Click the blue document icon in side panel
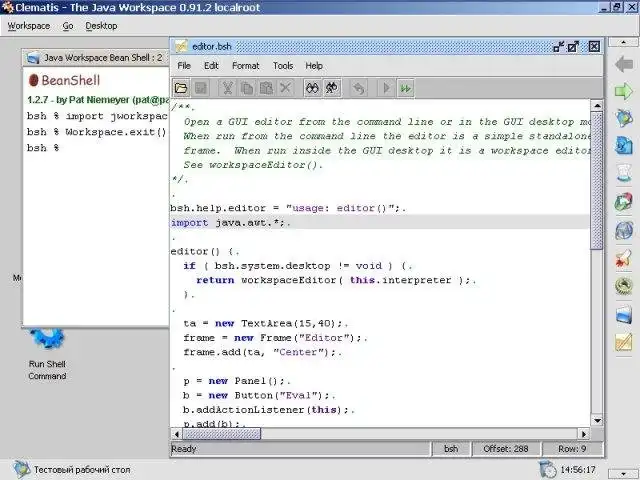 click(x=624, y=145)
